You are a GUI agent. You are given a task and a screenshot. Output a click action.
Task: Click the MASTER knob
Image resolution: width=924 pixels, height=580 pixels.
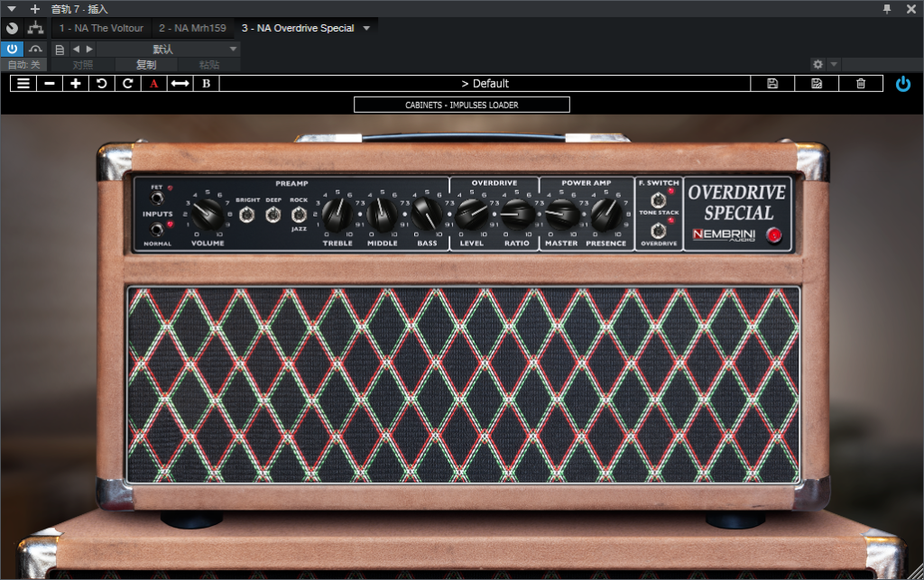coord(561,215)
